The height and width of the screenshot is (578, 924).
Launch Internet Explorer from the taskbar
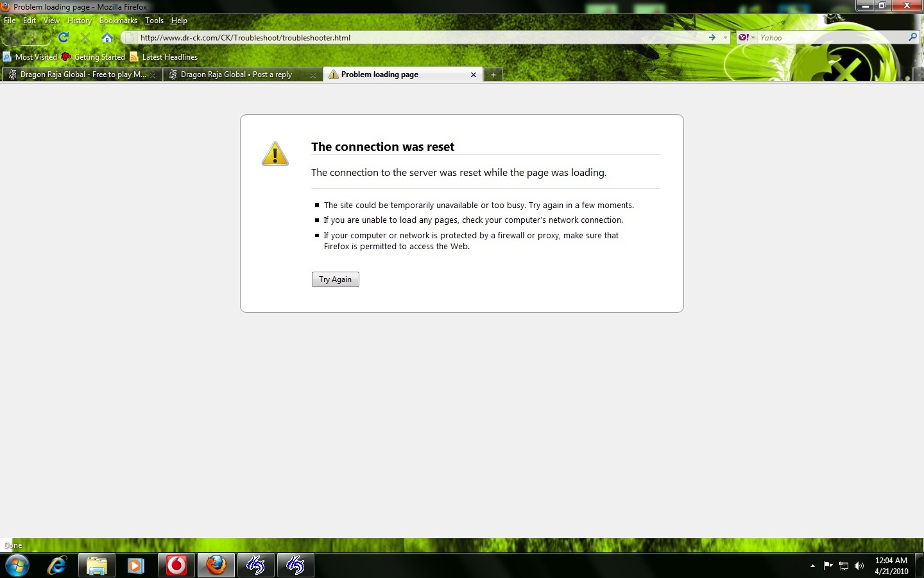click(57, 565)
